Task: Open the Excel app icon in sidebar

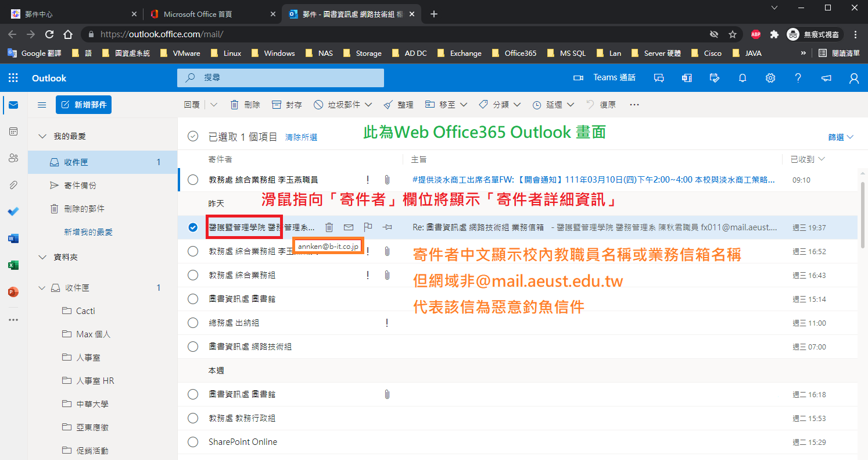Action: click(13, 265)
